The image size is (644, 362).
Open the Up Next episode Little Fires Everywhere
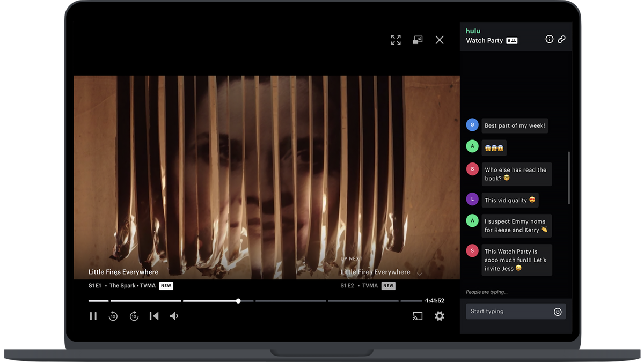(375, 272)
